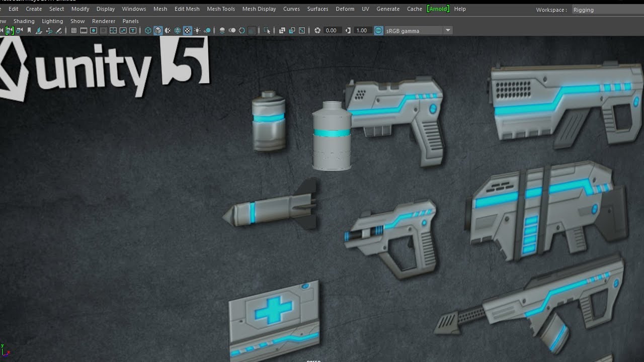Open the Cache menu
The width and height of the screenshot is (644, 362).
coord(415,9)
